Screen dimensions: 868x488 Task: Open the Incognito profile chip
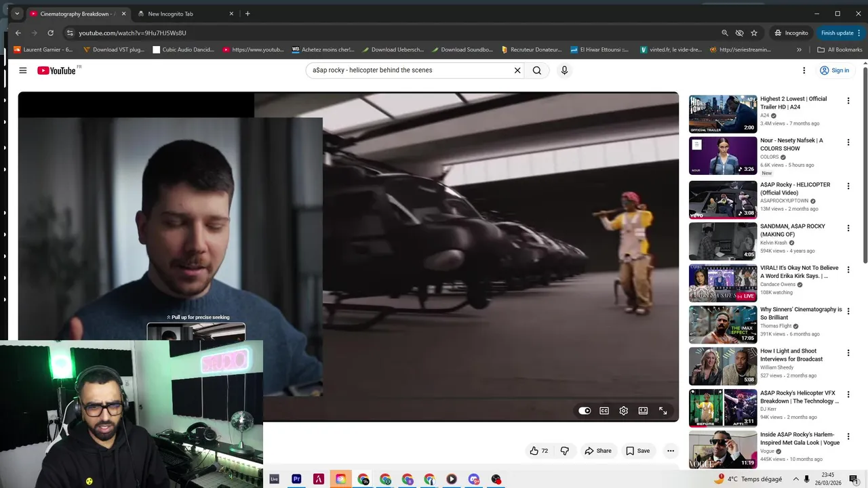coord(791,33)
